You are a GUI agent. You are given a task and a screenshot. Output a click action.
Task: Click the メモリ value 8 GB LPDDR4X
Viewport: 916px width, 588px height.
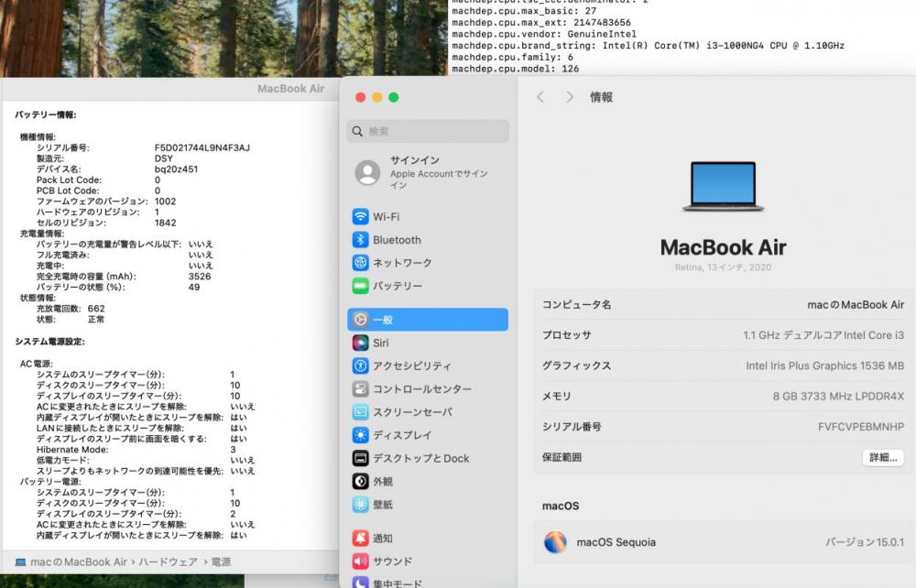tap(838, 397)
